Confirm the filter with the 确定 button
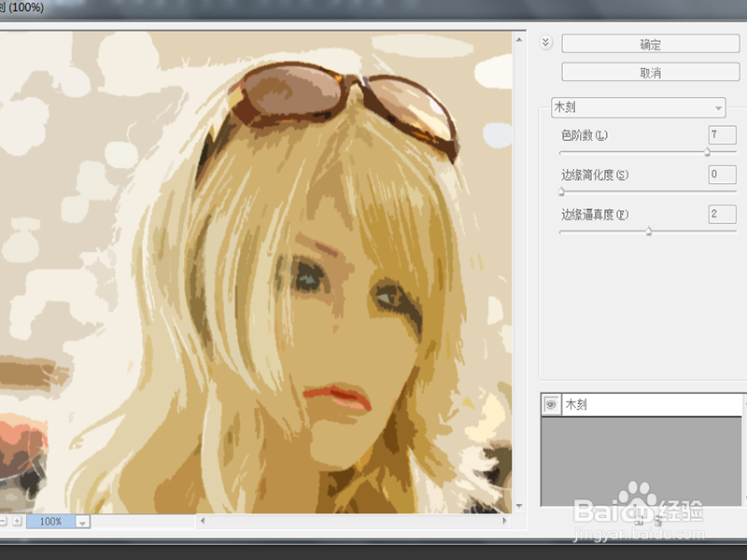 [x=650, y=44]
